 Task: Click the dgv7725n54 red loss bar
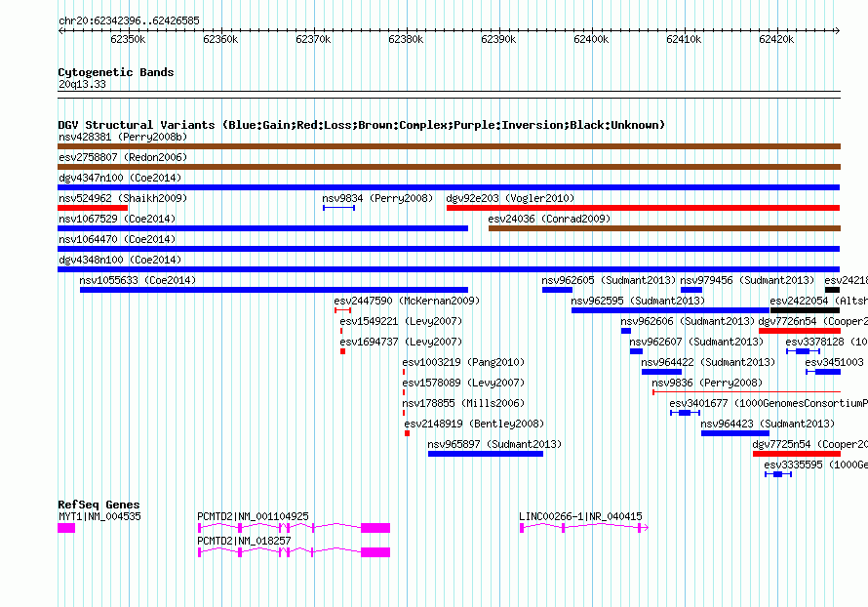point(797,454)
